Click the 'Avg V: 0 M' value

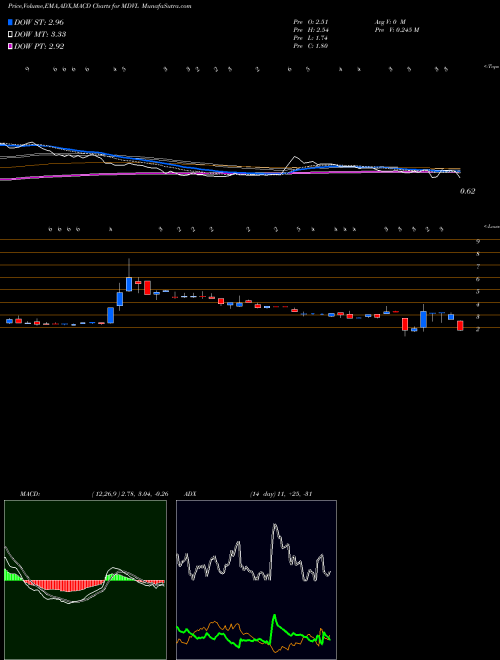pyautogui.click(x=389, y=22)
